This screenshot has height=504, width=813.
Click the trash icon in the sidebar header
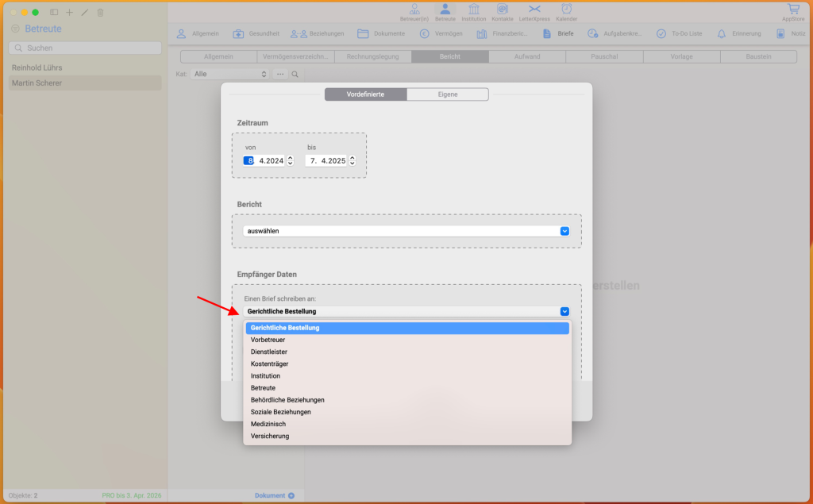[100, 13]
